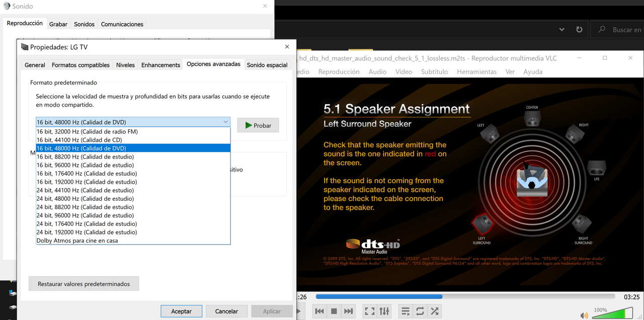Select 24 bit, 88200 Hz option
The width and height of the screenshot is (644, 320).
133,207
